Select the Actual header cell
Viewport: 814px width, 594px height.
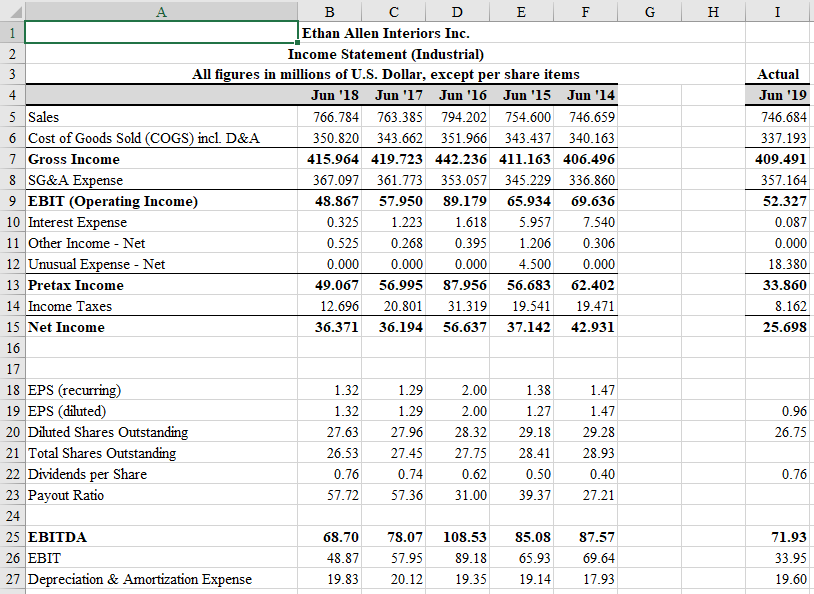(778, 74)
